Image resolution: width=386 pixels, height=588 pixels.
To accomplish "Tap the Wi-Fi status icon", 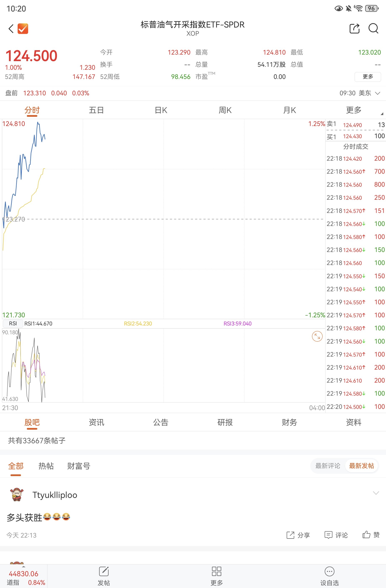I will [x=358, y=8].
